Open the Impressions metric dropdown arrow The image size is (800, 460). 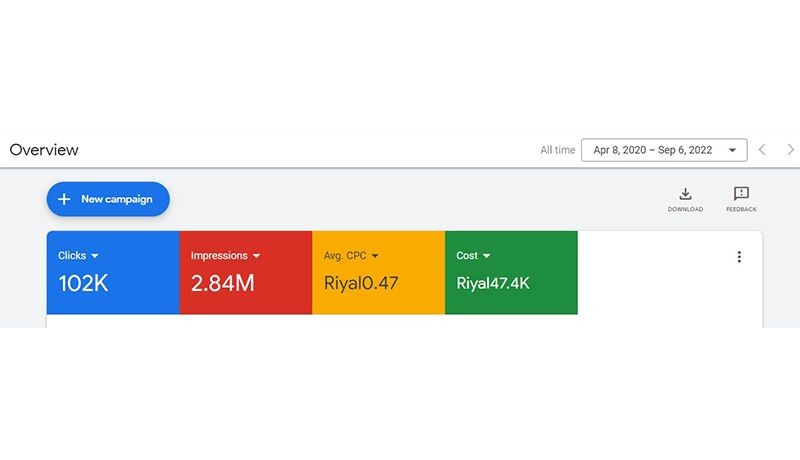[256, 256]
